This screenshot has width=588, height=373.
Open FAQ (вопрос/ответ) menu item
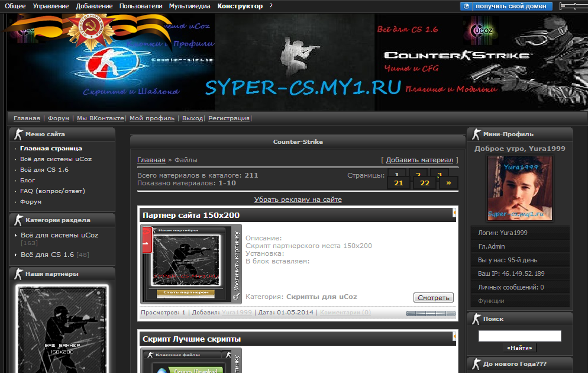(x=53, y=191)
